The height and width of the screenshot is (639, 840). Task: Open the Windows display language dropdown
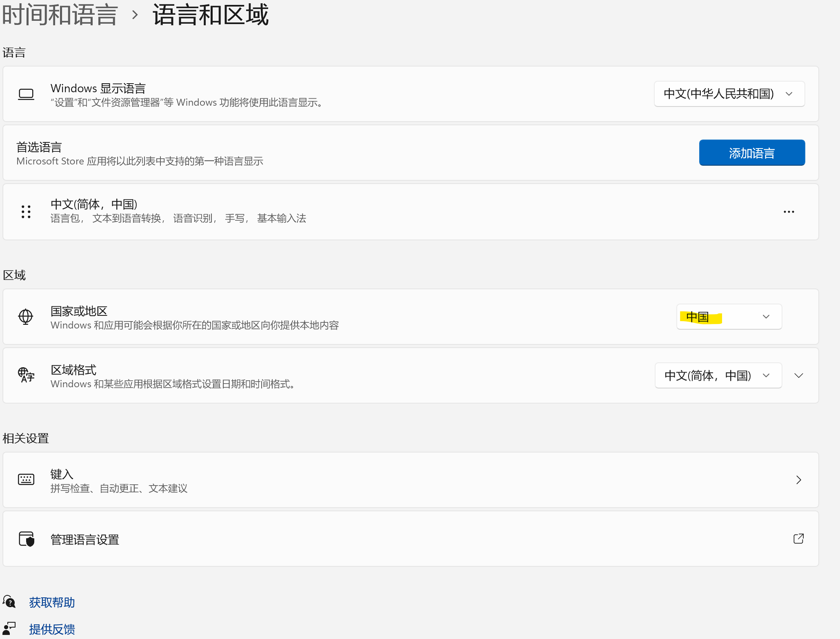[x=729, y=94]
